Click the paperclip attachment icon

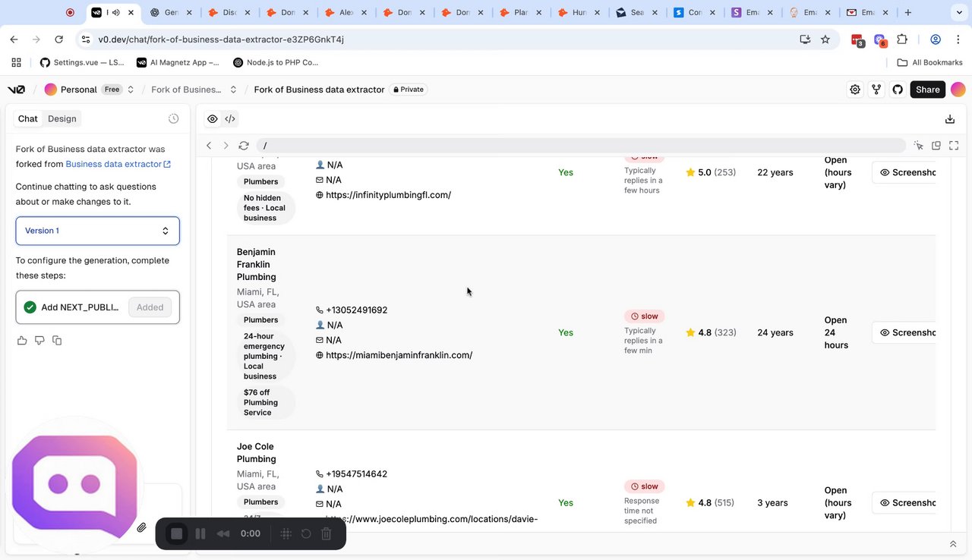141,527
